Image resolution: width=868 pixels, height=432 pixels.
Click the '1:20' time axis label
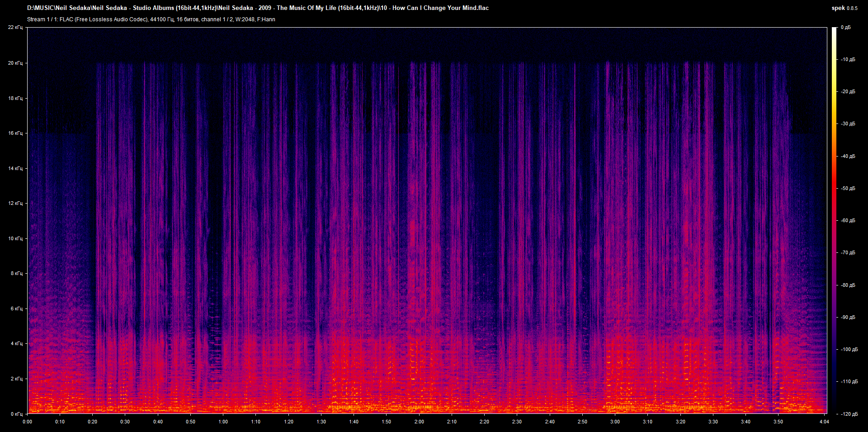289,422
